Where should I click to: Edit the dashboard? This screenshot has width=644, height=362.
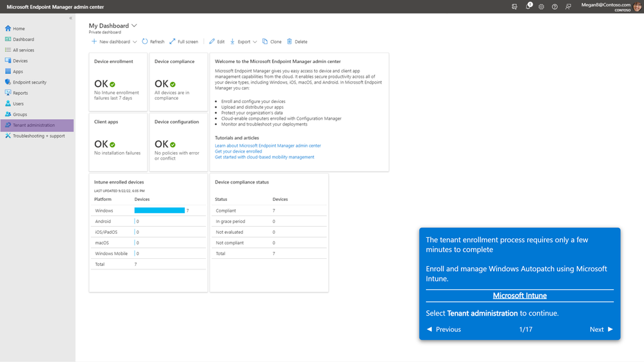(x=217, y=41)
